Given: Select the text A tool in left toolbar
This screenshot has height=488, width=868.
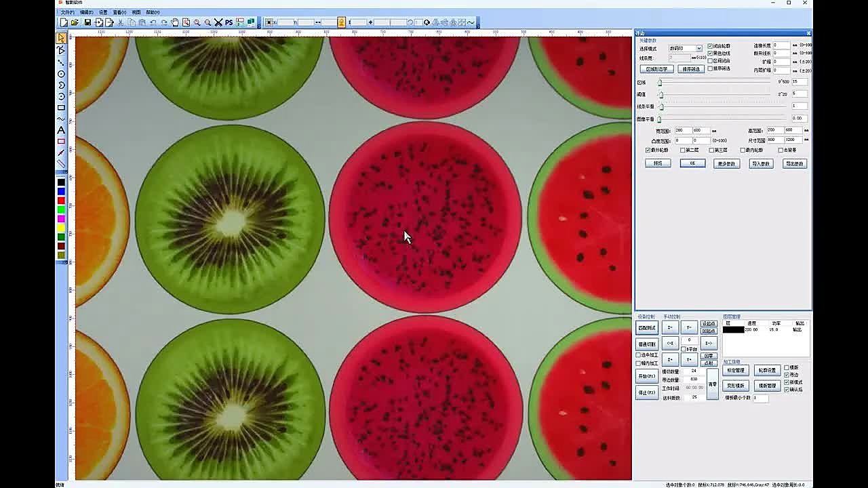Looking at the screenshot, I should (x=61, y=129).
